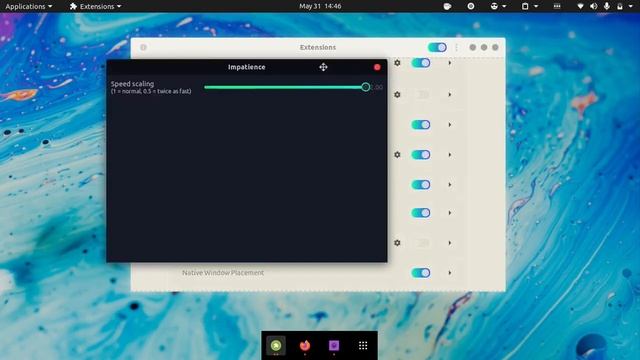Close the Impatience settings dialog
640x360 pixels.
point(377,67)
